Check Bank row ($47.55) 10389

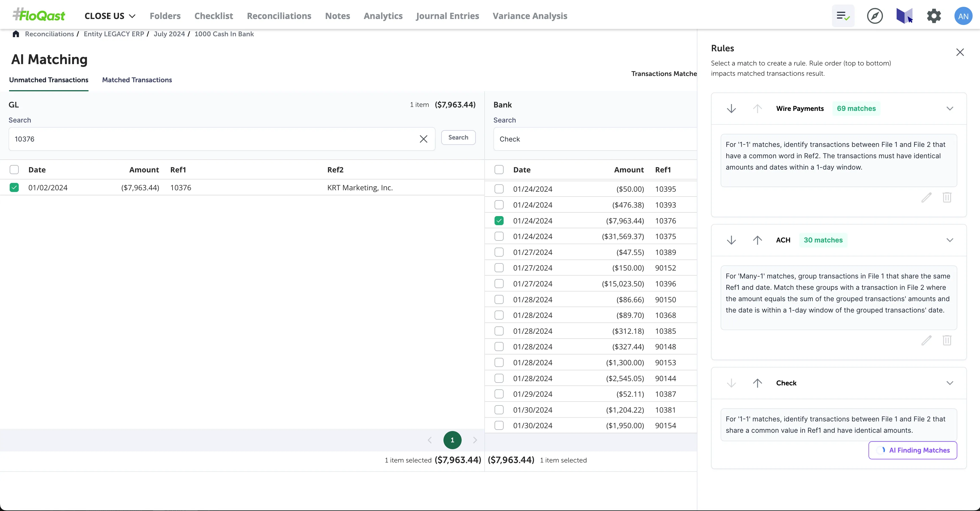(499, 252)
